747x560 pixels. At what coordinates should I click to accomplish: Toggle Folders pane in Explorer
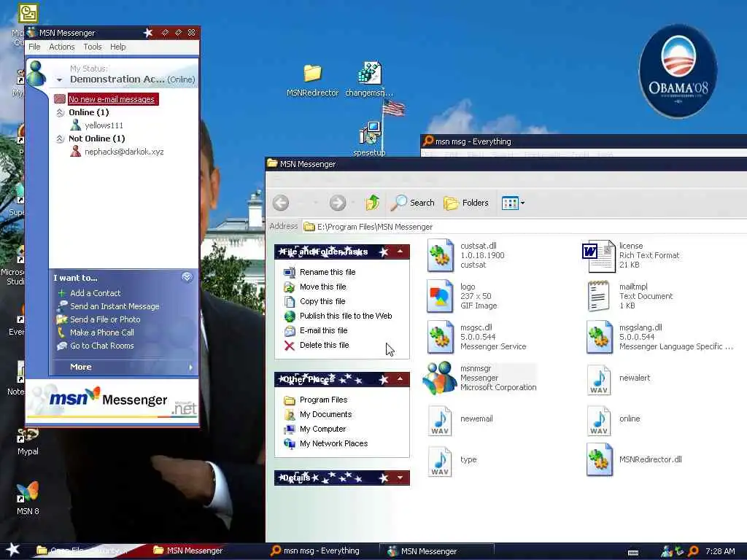click(466, 203)
